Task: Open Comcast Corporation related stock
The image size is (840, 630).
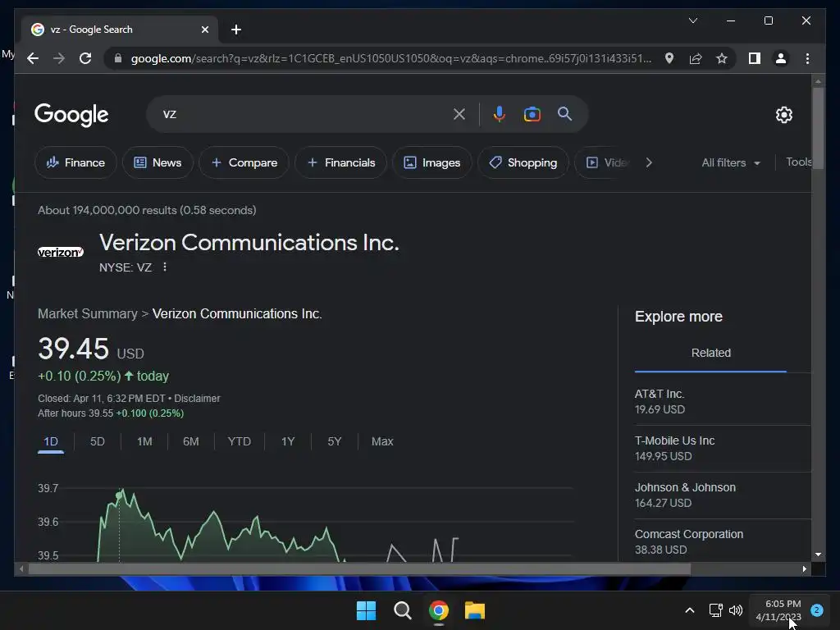Action: (722, 541)
